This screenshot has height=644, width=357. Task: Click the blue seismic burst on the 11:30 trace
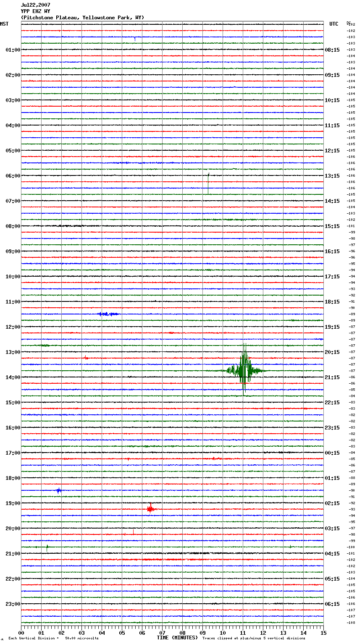pos(108,314)
